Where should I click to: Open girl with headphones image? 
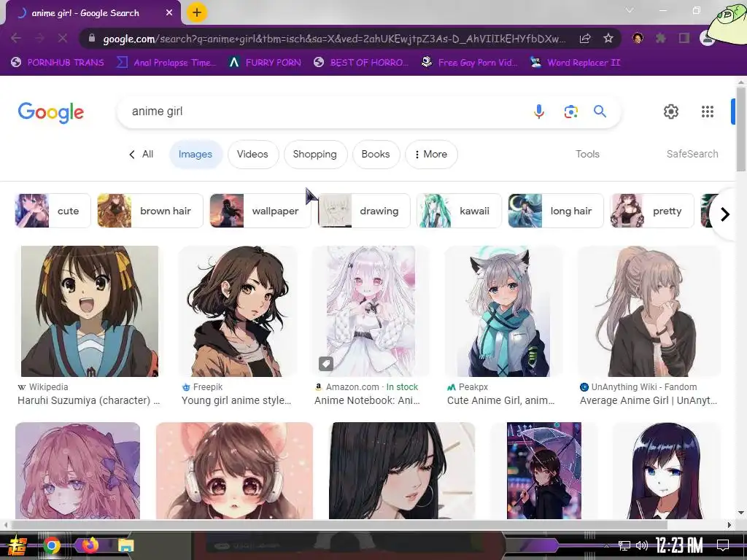[x=234, y=470]
